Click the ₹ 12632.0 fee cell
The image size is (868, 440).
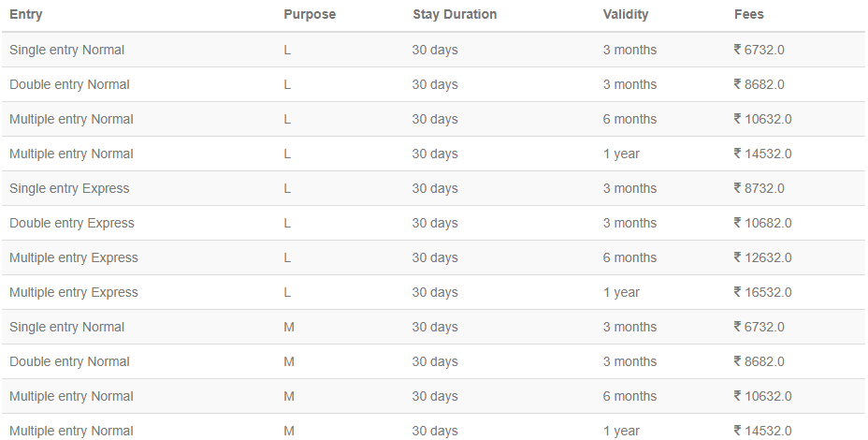tap(763, 257)
